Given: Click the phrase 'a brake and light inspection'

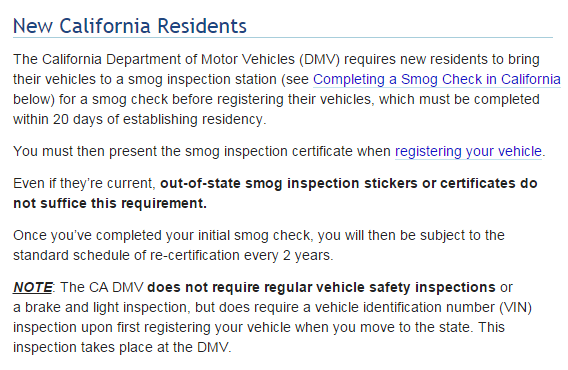Looking at the screenshot, I should pyautogui.click(x=100, y=307).
